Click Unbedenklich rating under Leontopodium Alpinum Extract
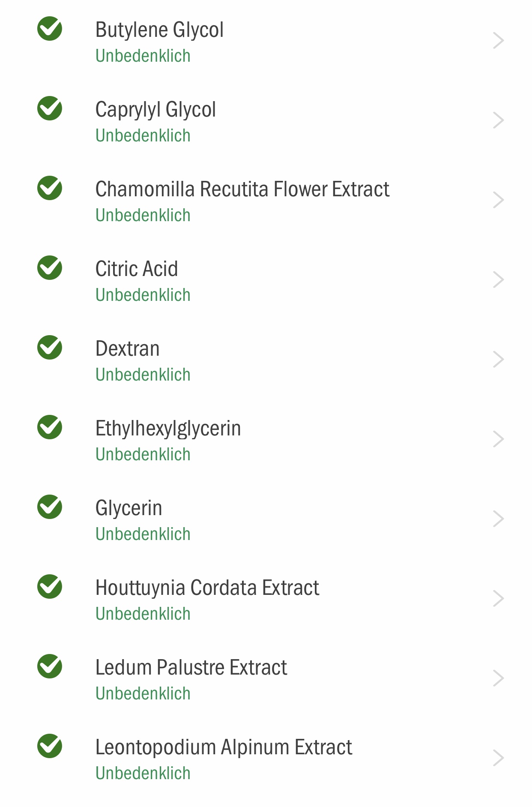The image size is (532, 807). (x=143, y=773)
